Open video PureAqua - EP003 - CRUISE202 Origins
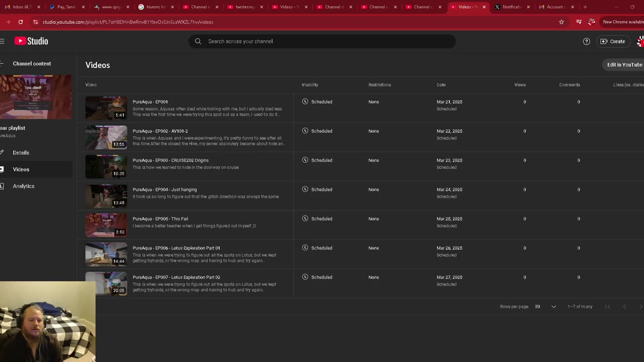644x362 pixels. pos(171,160)
